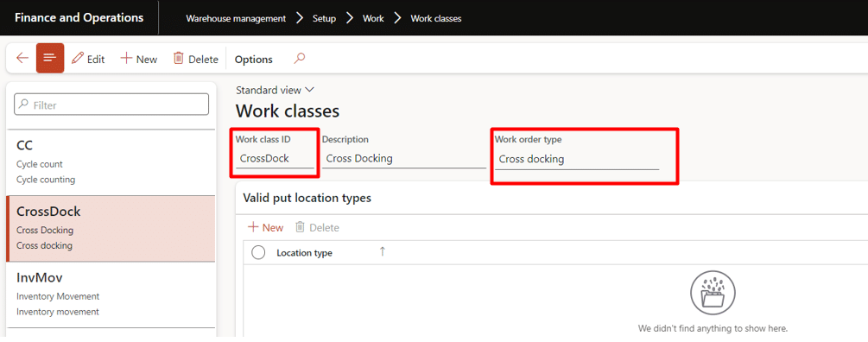Add New location type in grid
Image resolution: width=868 pixels, height=342 pixels.
pos(265,227)
